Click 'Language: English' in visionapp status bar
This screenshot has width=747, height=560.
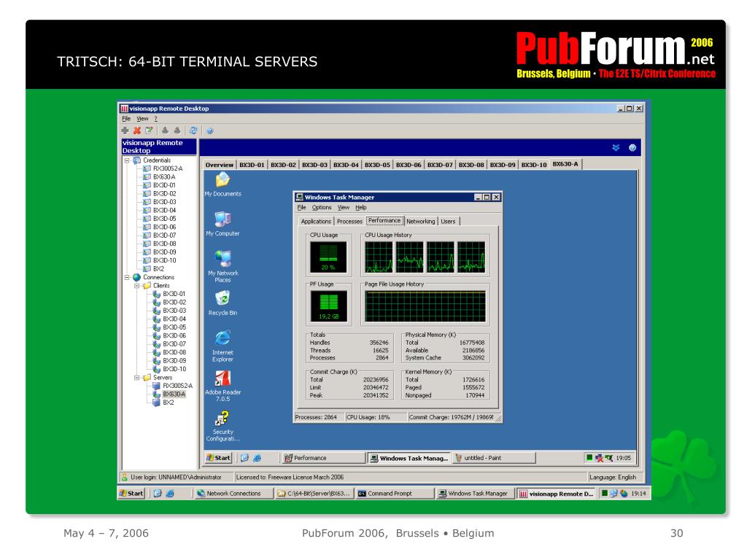613,477
